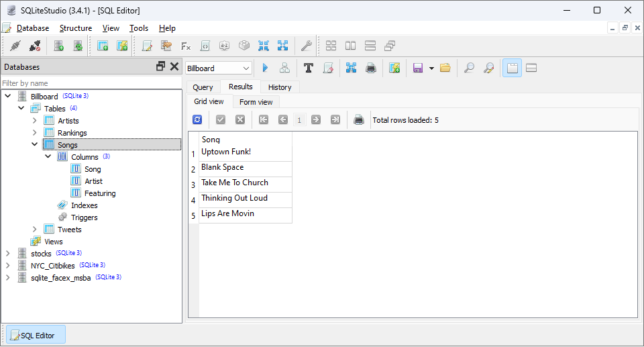This screenshot has height=347, width=644.
Task: Open the DDL history icon
Action: tap(166, 46)
